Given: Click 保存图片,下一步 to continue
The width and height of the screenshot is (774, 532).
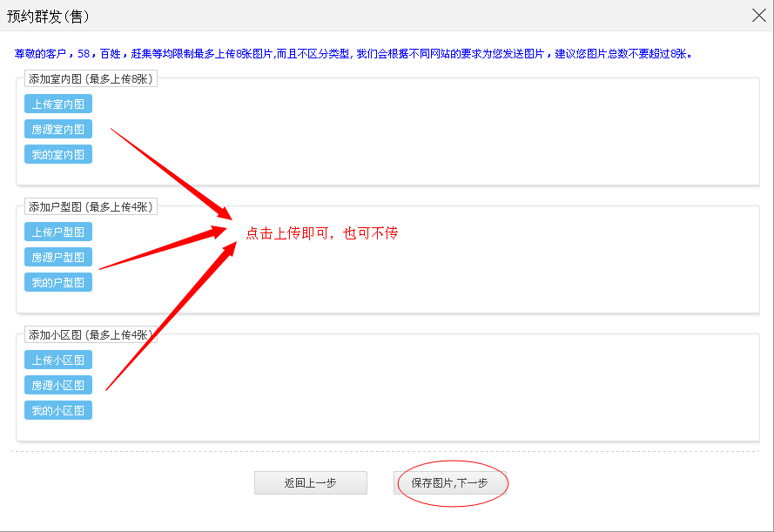Looking at the screenshot, I should (450, 482).
